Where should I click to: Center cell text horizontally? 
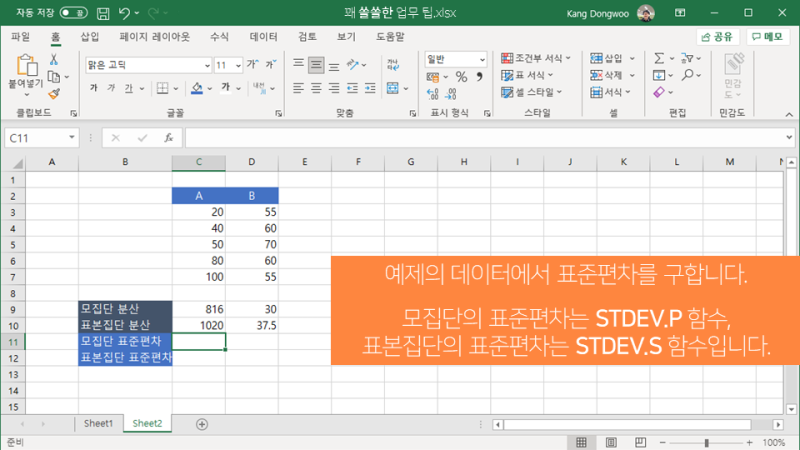(x=316, y=88)
